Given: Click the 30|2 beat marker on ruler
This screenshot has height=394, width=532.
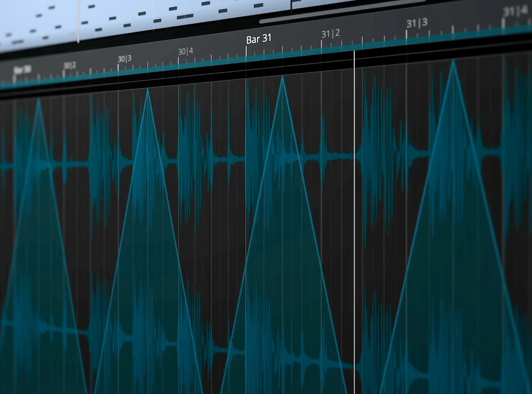Looking at the screenshot, I should tap(69, 66).
